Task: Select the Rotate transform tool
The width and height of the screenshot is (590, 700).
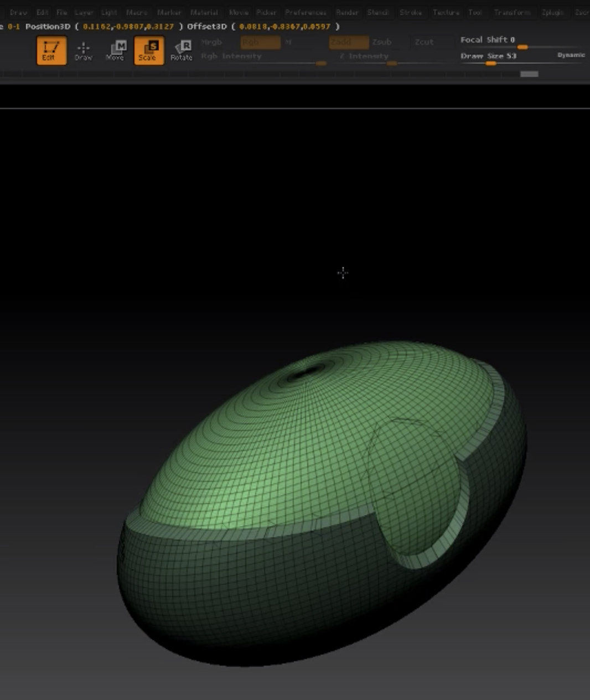Action: point(181,51)
